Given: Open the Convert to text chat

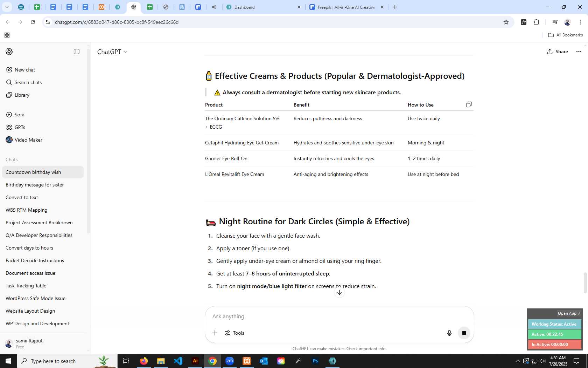Looking at the screenshot, I should (x=43, y=197).
